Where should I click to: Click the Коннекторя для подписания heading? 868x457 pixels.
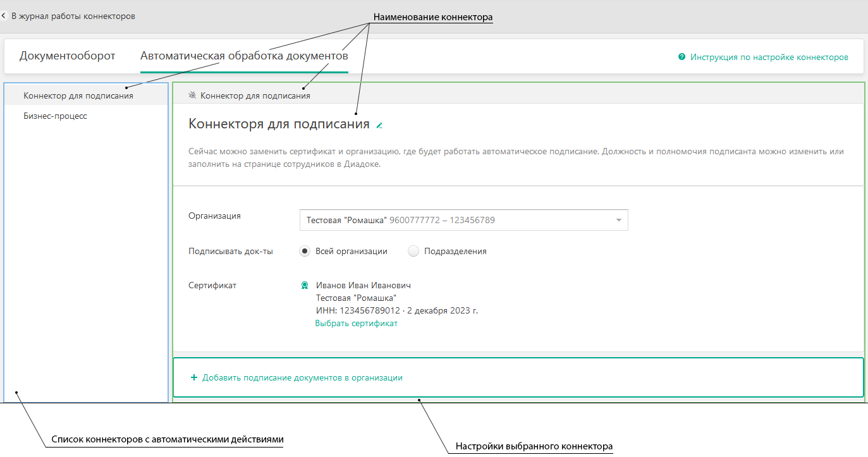(x=279, y=124)
